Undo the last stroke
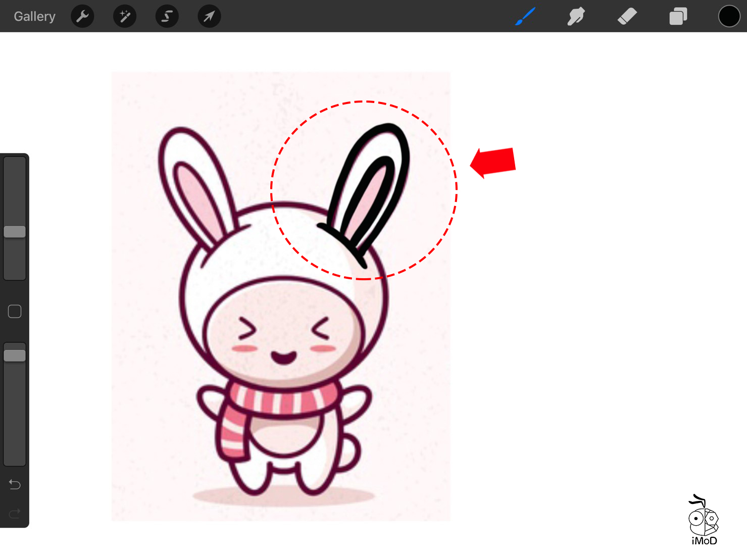This screenshot has width=747, height=560. (15, 485)
